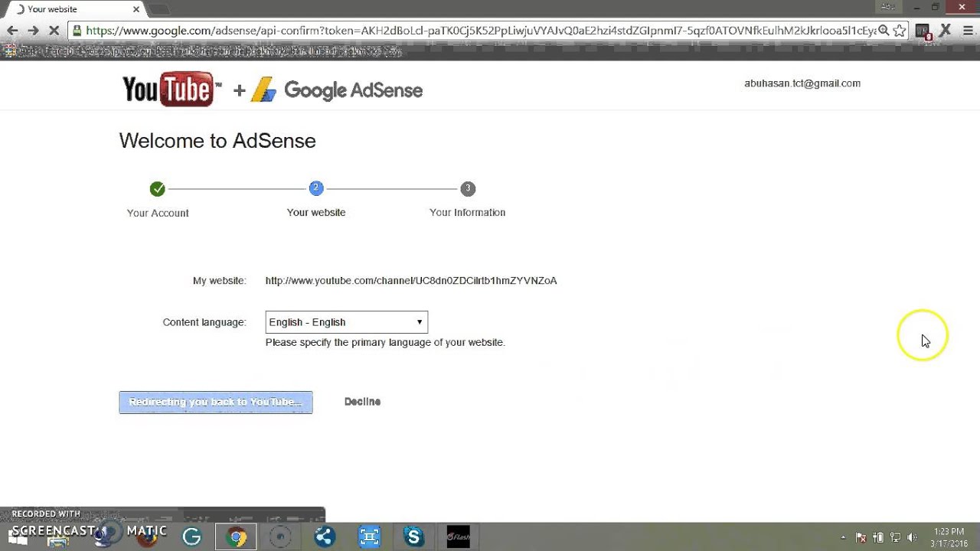The image size is (980, 551).
Task: Click the battery icon in system tray
Action: [878, 537]
